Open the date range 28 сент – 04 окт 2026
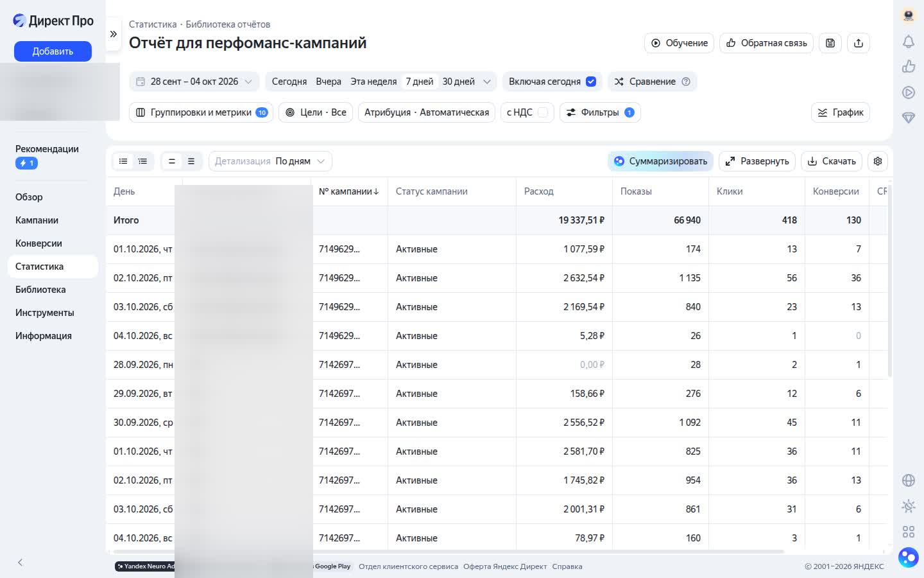Image resolution: width=924 pixels, height=578 pixels. click(194, 82)
